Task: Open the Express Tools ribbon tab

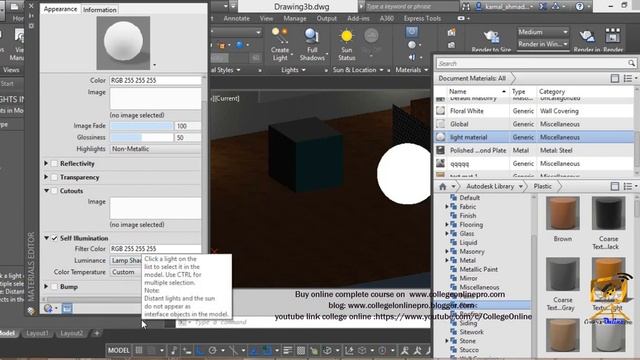Action: [x=422, y=18]
